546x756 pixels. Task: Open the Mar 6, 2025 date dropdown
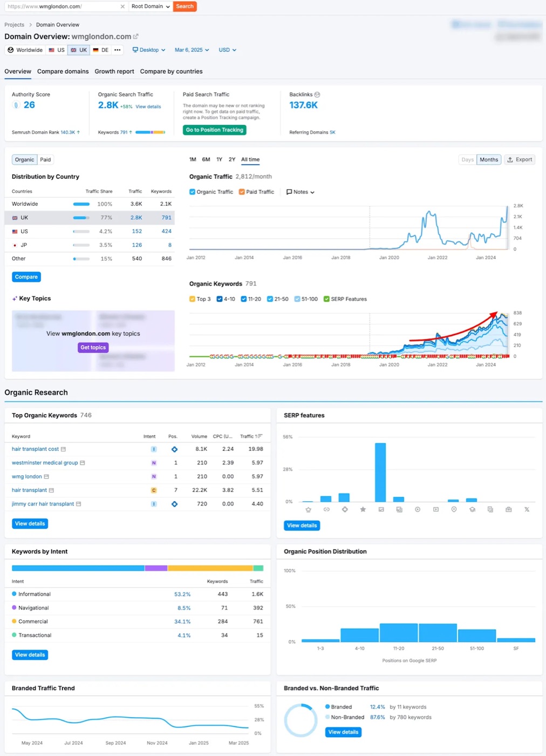(192, 50)
